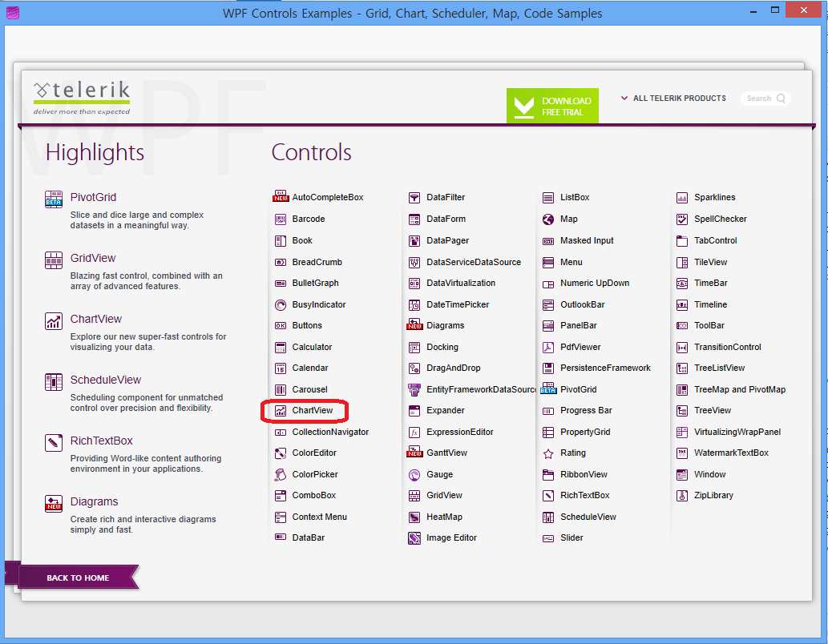Click the Gauge control icon
This screenshot has height=644, width=828.
tap(414, 474)
